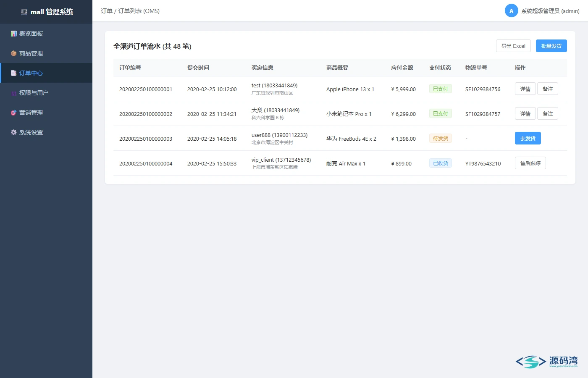The image size is (588, 378).
Task: Click the document icon beside 订单中心
Action: tap(14, 73)
